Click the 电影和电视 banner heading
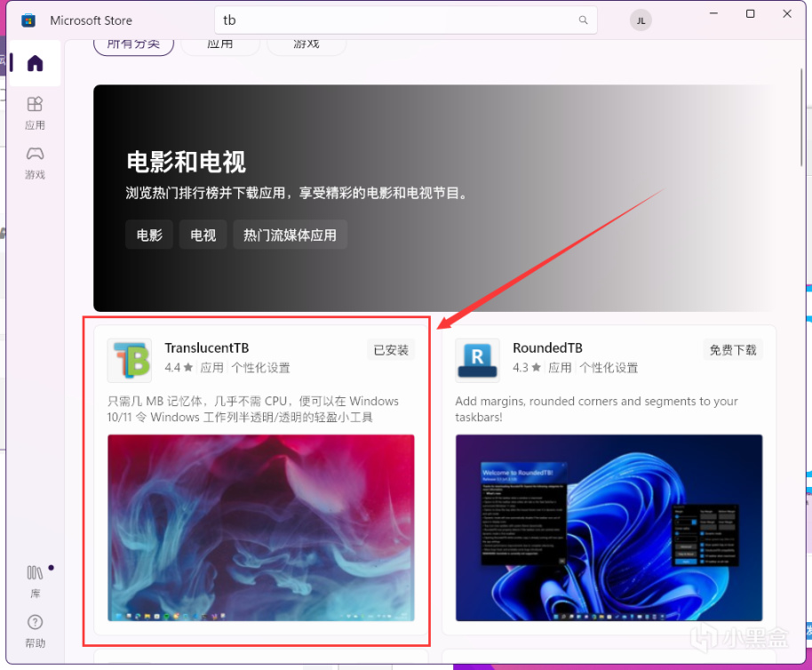The height and width of the screenshot is (670, 812). [187, 162]
